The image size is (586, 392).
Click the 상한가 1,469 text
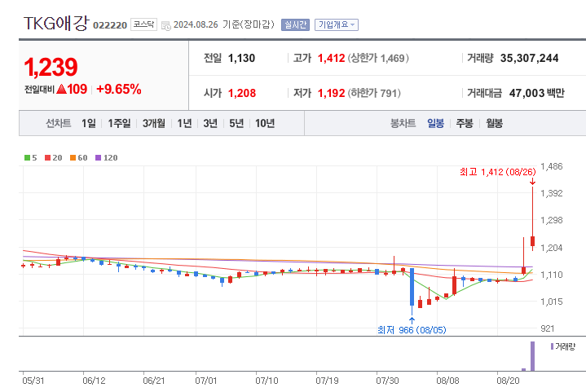click(378, 58)
